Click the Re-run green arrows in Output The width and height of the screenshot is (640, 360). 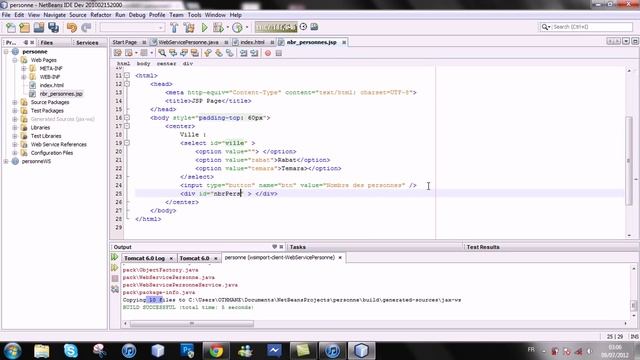[115, 257]
